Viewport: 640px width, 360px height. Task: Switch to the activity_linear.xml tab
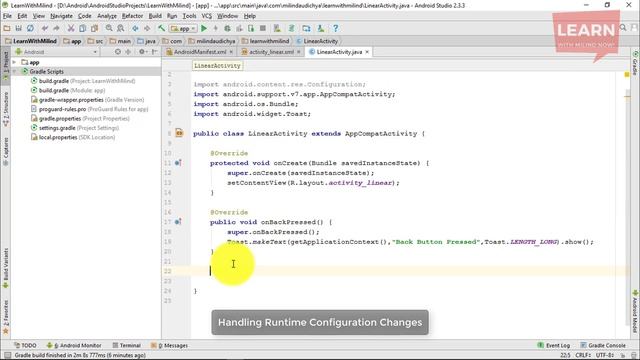coord(271,52)
